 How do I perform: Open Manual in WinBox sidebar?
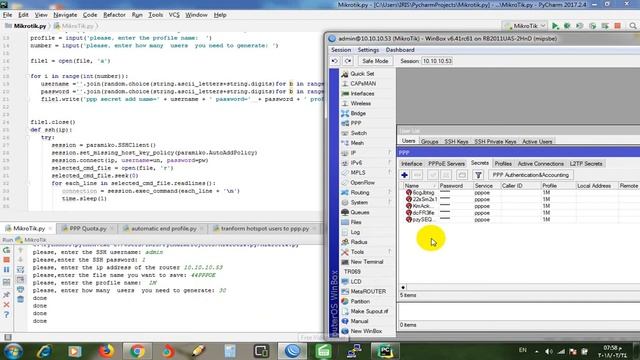359,321
